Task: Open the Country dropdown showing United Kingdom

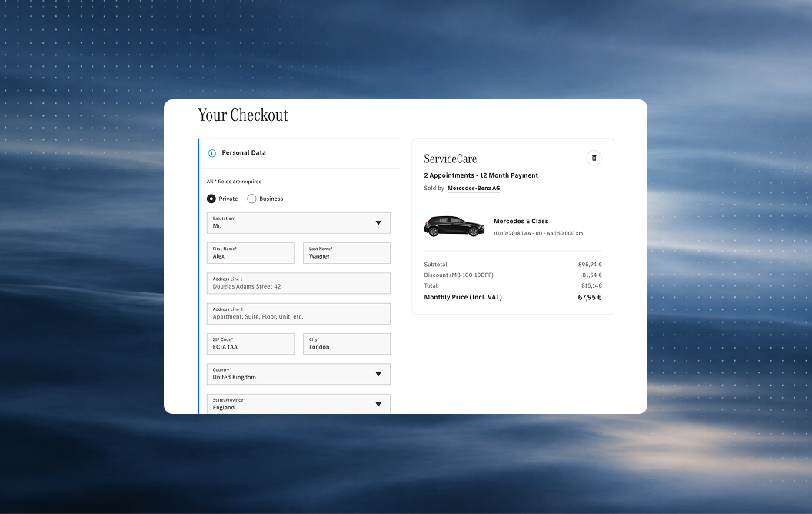Action: (x=298, y=374)
